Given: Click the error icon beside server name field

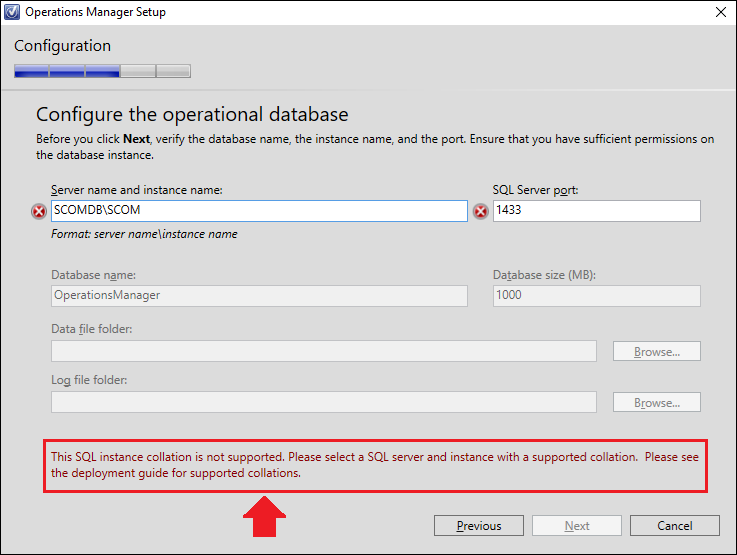Looking at the screenshot, I should [x=39, y=211].
